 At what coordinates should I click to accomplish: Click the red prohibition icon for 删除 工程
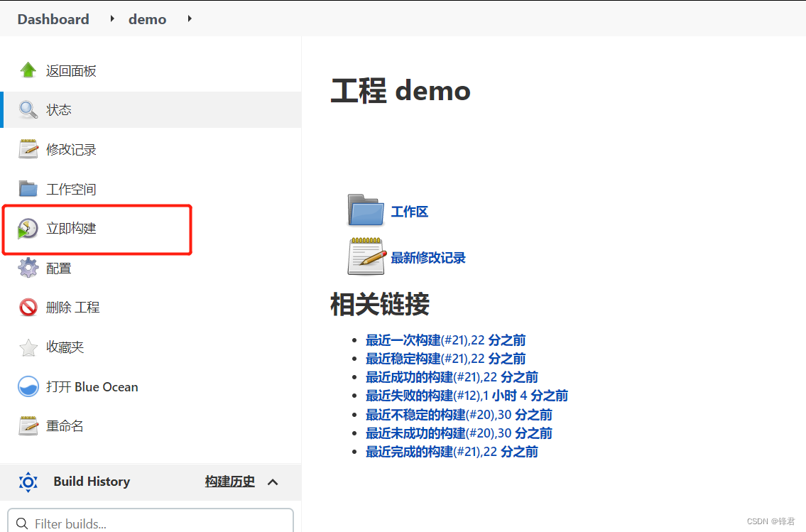[x=28, y=308]
